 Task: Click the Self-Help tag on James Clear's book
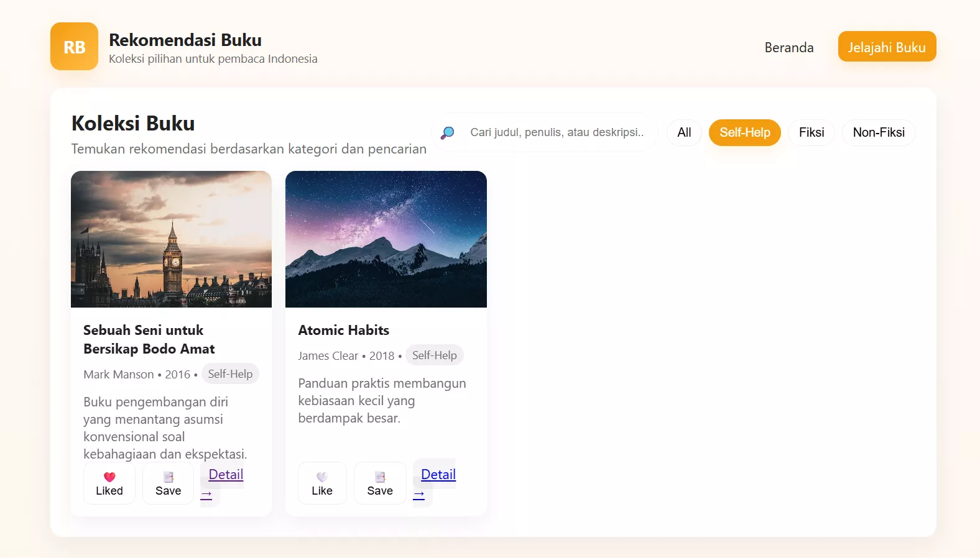click(435, 355)
